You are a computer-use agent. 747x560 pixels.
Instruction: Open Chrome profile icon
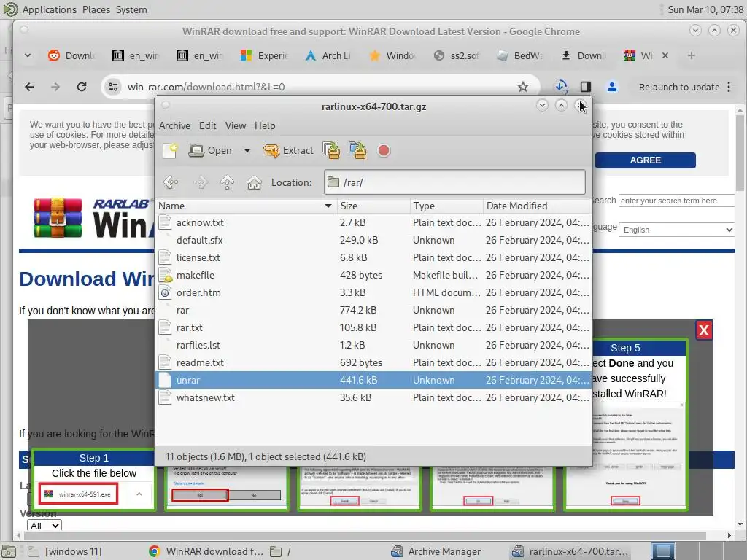click(612, 87)
